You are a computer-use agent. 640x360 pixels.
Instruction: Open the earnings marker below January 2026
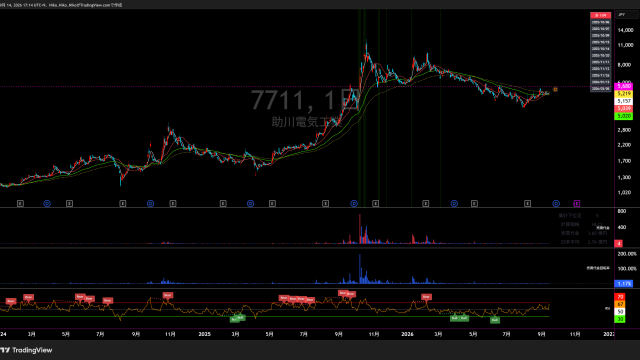click(425, 203)
